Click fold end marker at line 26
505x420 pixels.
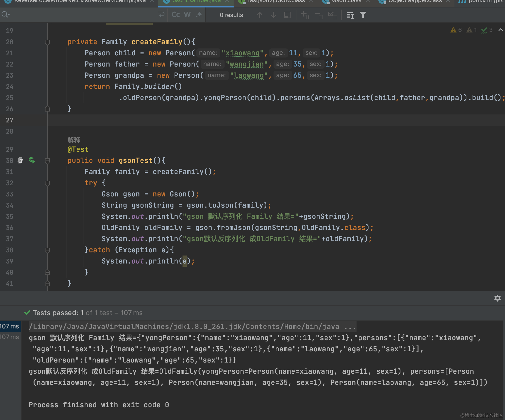pos(47,109)
